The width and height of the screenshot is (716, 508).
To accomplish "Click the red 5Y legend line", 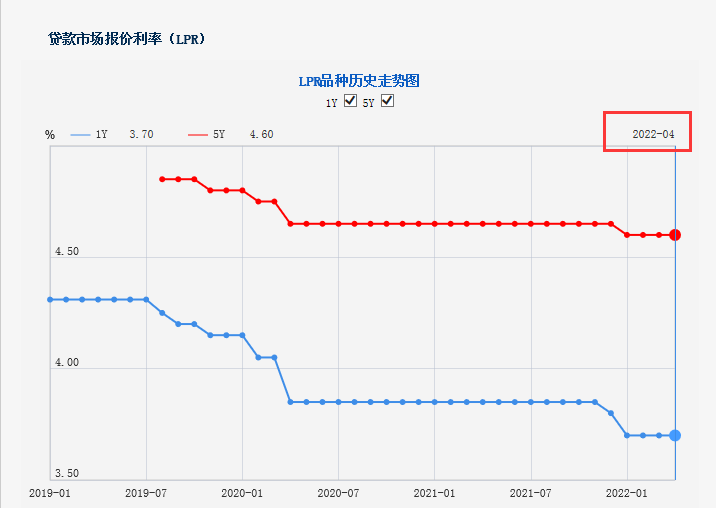I will (197, 135).
